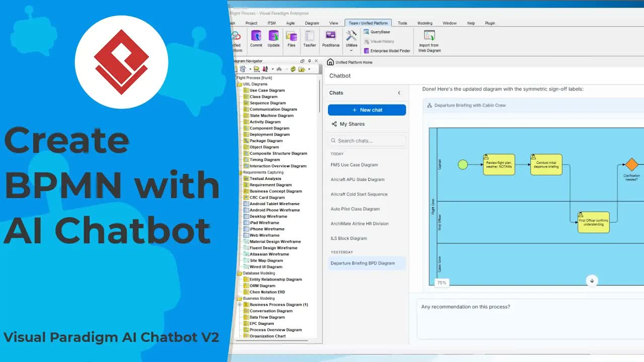Expand the Business Process Diagram (1) node
Screen dimensions: 644x362
point(239,305)
